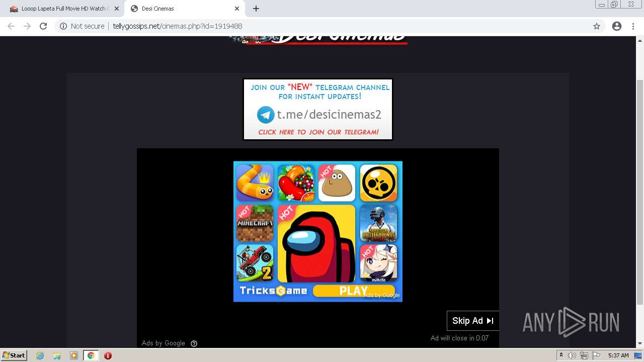Open the Chrome profile avatar icon

[617, 26]
